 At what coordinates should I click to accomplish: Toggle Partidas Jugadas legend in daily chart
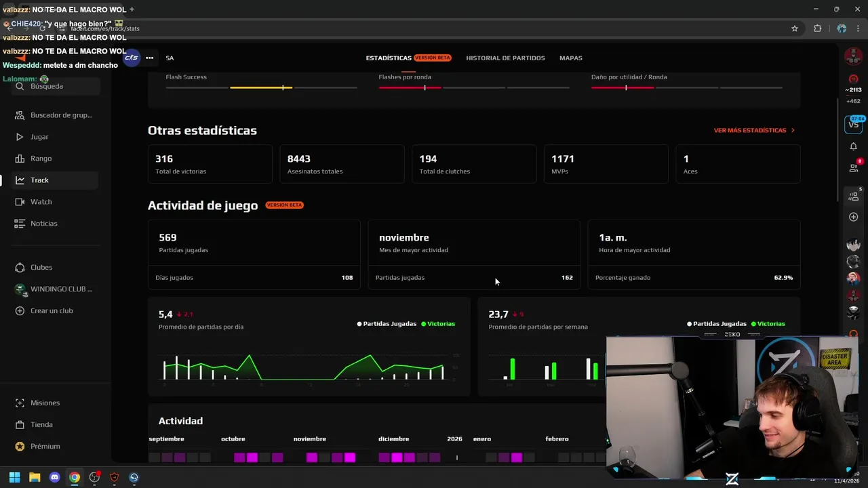[387, 324]
